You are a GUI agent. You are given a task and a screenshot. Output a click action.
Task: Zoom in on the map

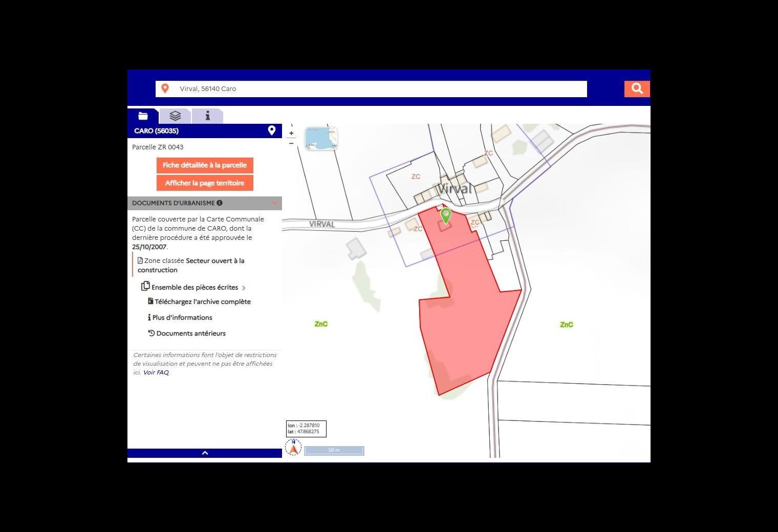click(x=291, y=134)
